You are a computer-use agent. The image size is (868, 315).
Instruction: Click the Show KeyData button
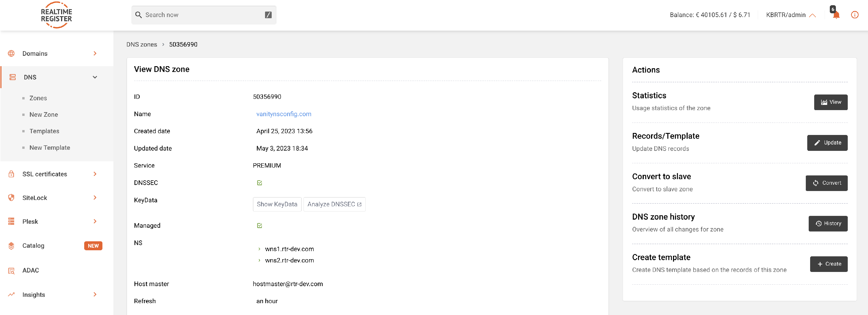tap(277, 204)
